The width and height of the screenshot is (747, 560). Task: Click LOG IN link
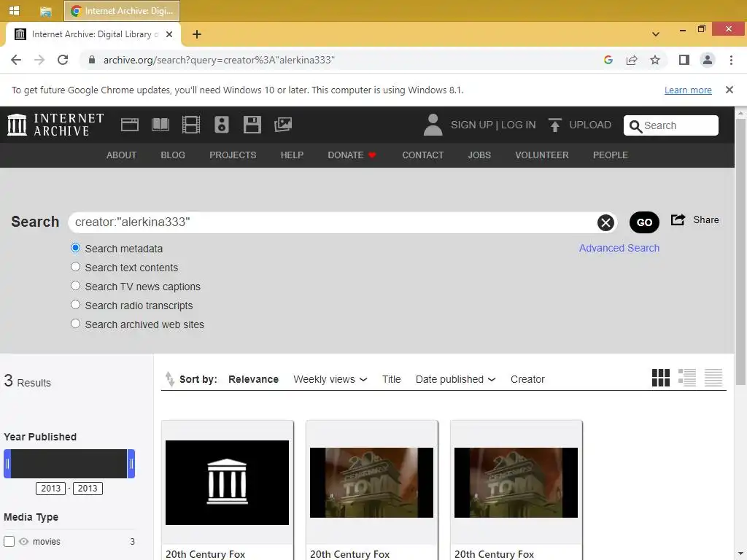pos(519,125)
